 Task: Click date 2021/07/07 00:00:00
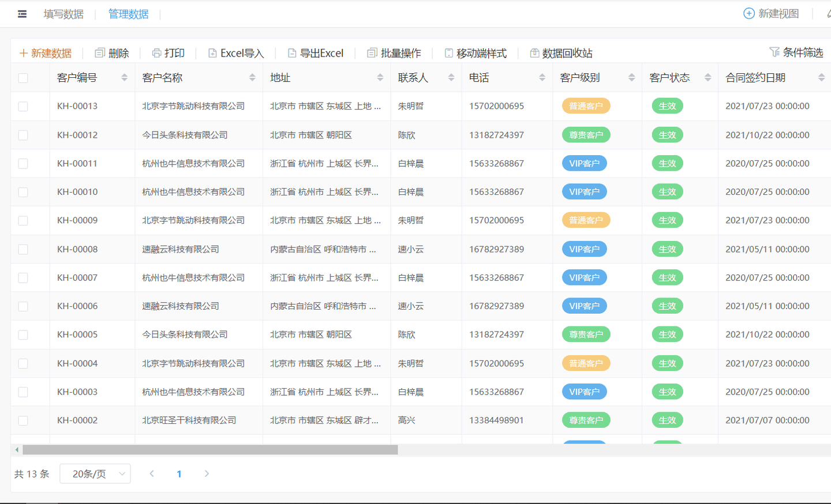tap(768, 420)
